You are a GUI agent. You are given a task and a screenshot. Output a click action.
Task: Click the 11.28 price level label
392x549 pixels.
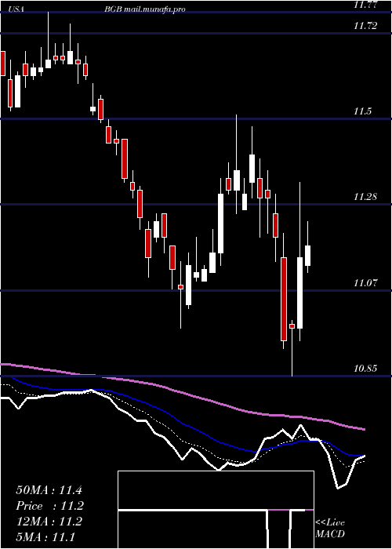[x=365, y=197]
